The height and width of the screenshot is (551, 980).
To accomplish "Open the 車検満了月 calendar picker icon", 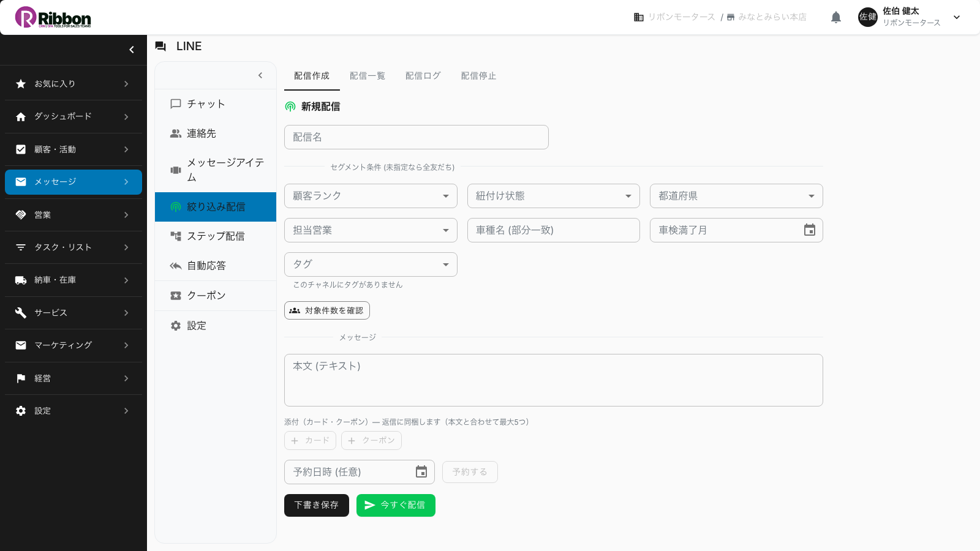I will pos(810,230).
